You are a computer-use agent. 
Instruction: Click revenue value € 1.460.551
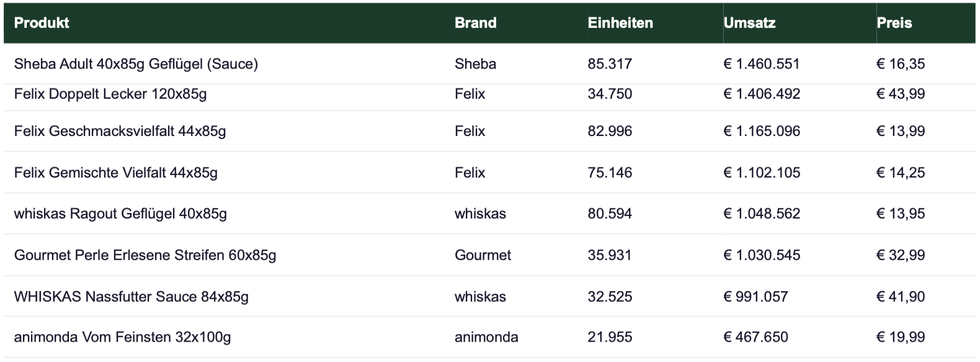tap(761, 64)
